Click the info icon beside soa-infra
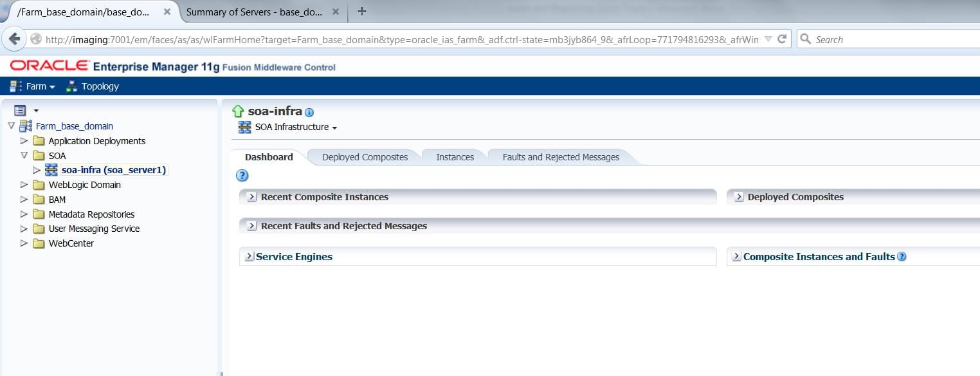The height and width of the screenshot is (376, 980). pos(309,113)
